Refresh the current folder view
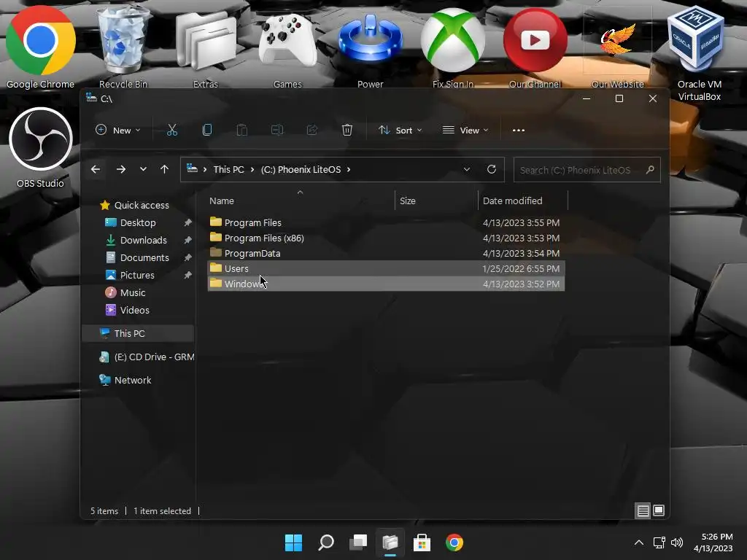Screen dimensions: 747x560 click(x=492, y=169)
